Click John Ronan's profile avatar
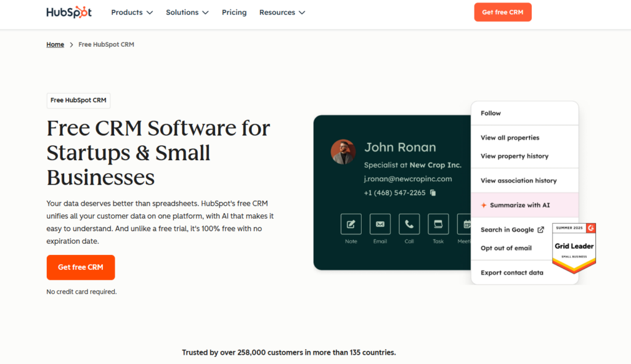The height and width of the screenshot is (364, 631). [x=343, y=152]
